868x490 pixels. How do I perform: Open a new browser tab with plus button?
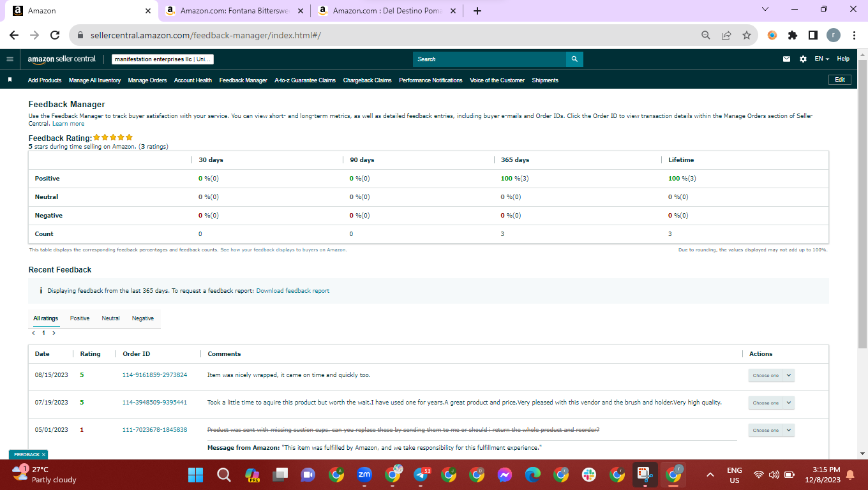477,10
